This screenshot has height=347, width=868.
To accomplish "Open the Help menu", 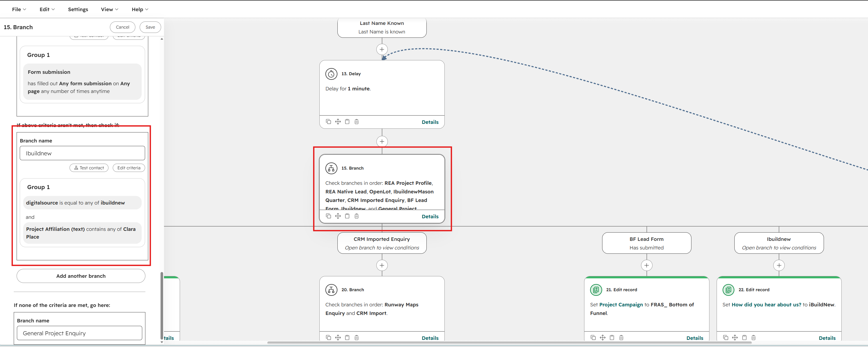I will pos(140,9).
